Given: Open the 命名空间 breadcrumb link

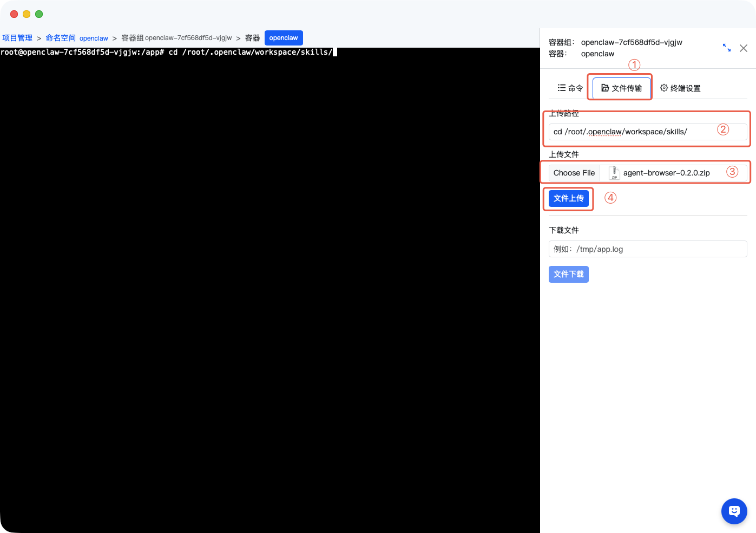Looking at the screenshot, I should (x=61, y=38).
